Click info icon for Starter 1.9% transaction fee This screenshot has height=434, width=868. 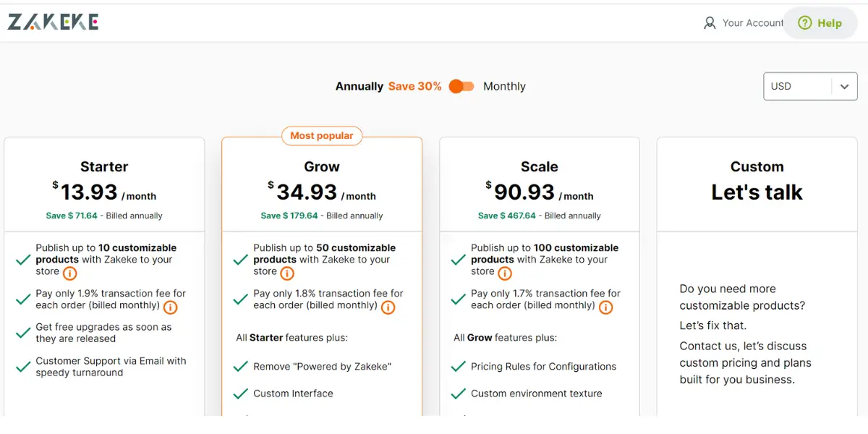pos(170,307)
